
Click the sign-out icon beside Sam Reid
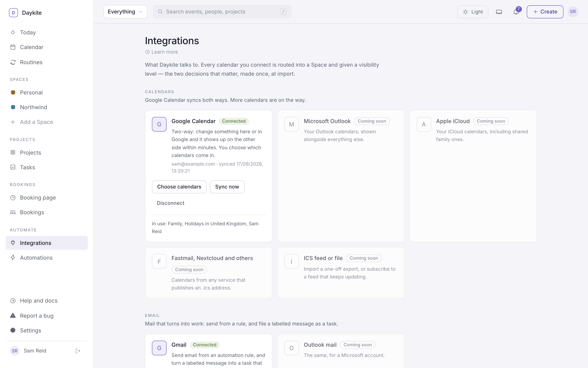pos(78,351)
